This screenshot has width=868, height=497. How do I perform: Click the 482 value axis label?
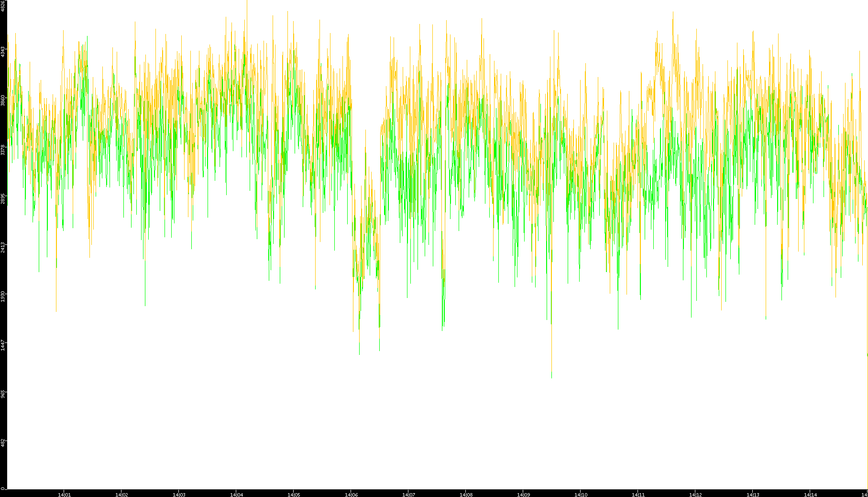point(3,442)
